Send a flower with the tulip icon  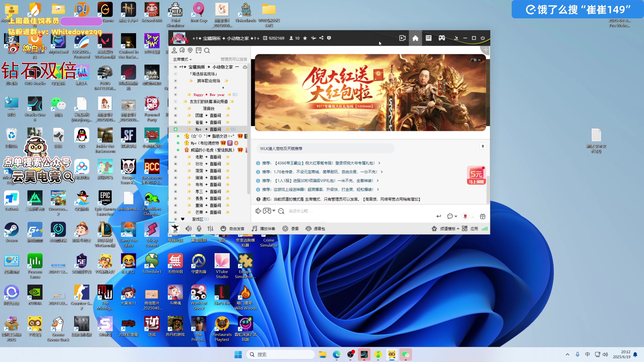(465, 216)
